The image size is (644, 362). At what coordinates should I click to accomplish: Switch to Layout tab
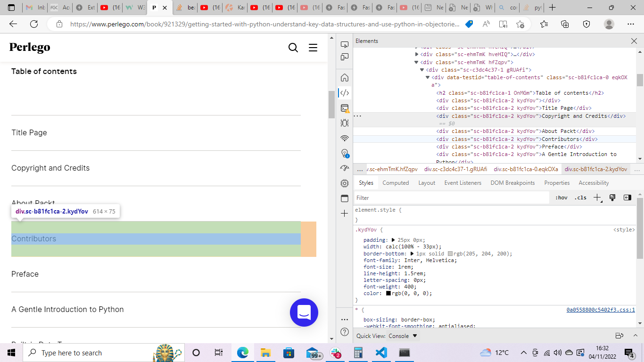[x=427, y=183]
